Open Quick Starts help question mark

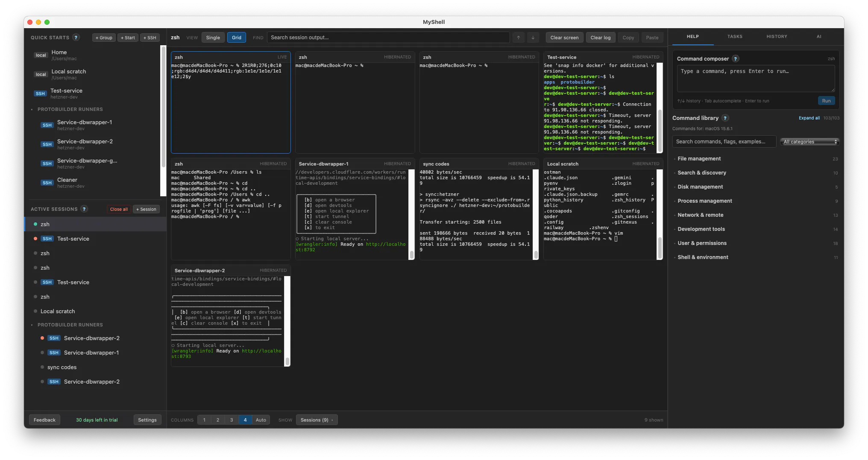click(x=76, y=38)
